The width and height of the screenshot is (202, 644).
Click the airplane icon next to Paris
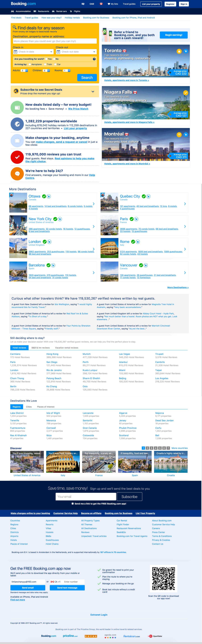tap(136, 219)
